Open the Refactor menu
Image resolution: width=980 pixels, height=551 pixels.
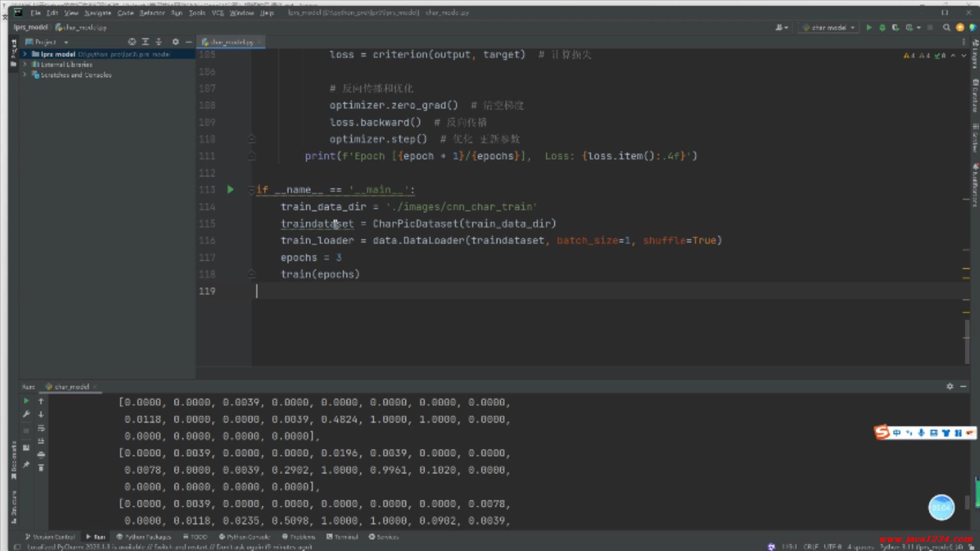tap(152, 13)
